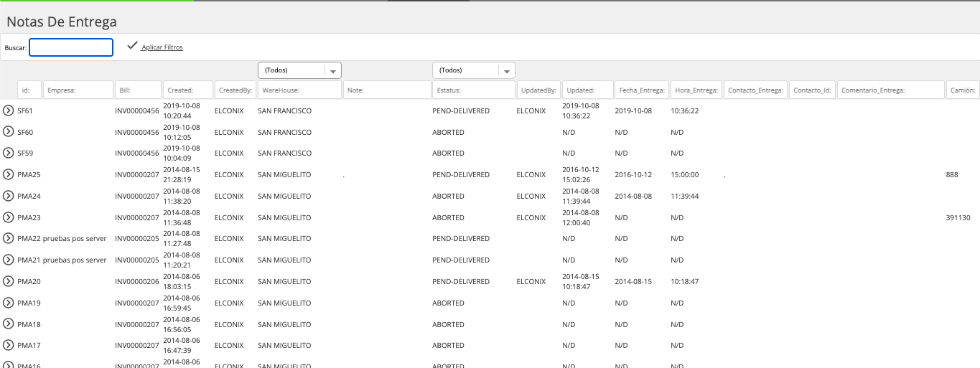Expand row PMA21 pruebas pos server arrow
Viewport: 980px width, 368px height.
click(9, 260)
